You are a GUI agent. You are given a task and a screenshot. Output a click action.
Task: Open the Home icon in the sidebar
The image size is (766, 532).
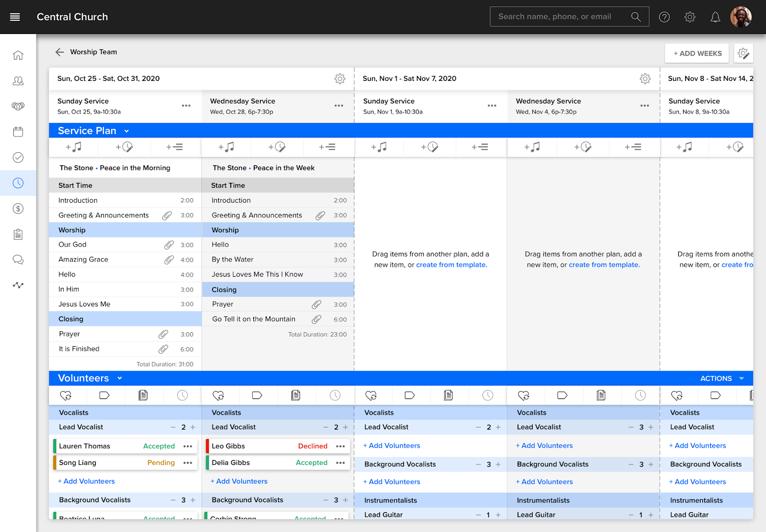[18, 55]
